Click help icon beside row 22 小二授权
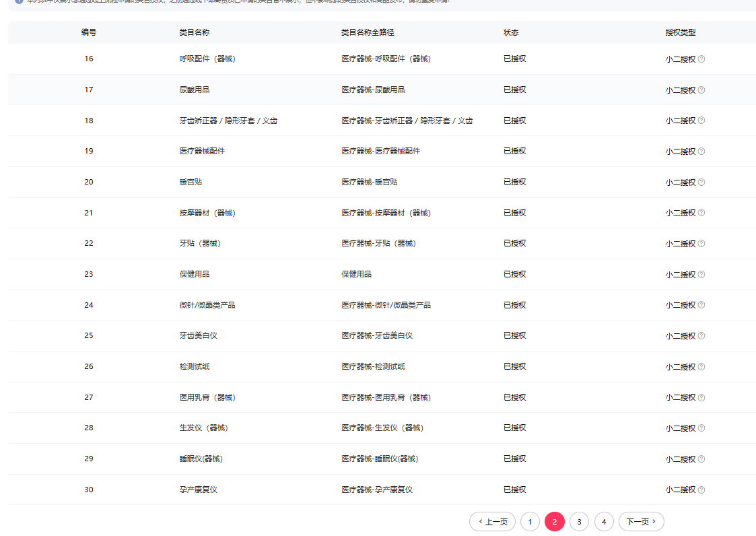756x536 pixels. (701, 244)
